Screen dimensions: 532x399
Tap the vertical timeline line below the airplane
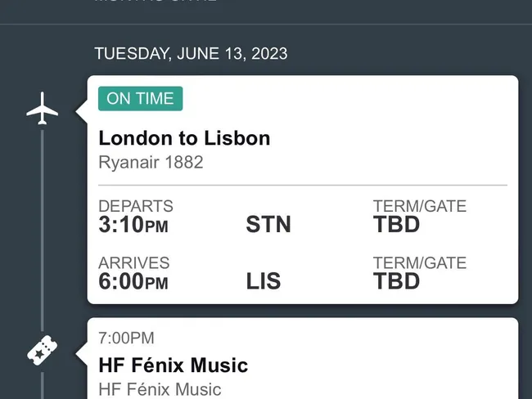tap(42, 231)
